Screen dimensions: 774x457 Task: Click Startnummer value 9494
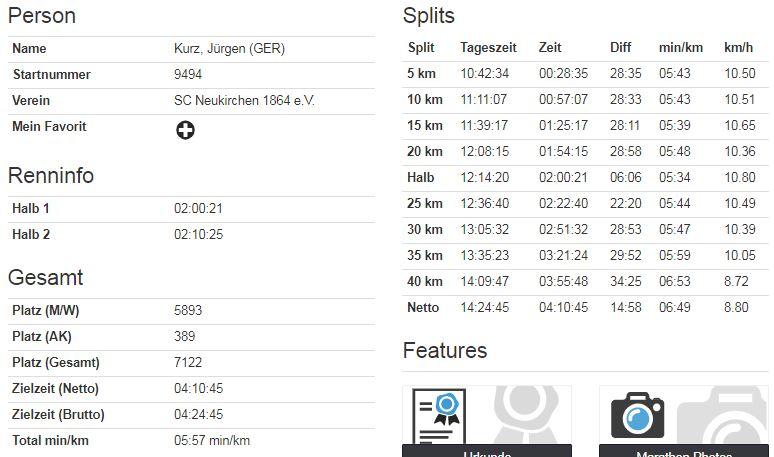(188, 75)
